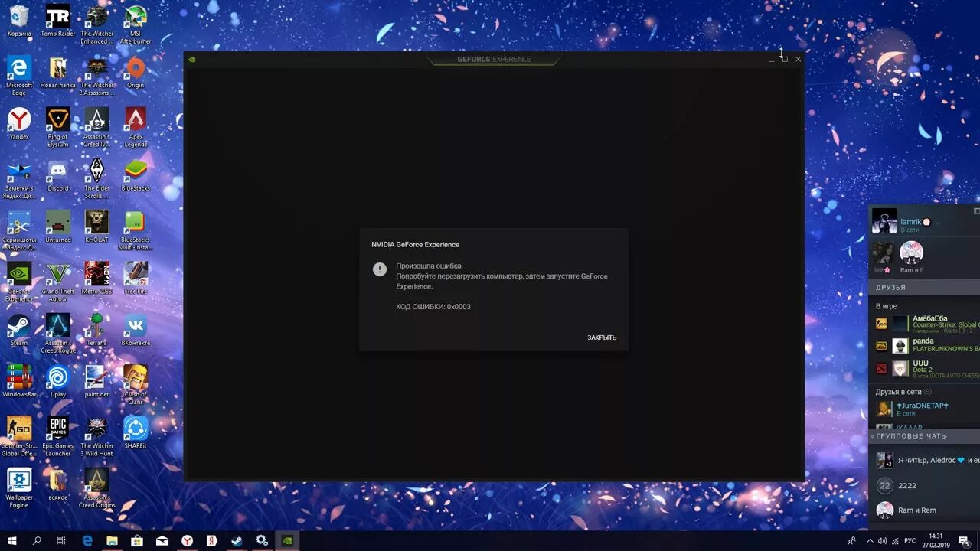Launch Terraria desktop shortcut
This screenshot has width=980, height=551.
click(x=96, y=330)
